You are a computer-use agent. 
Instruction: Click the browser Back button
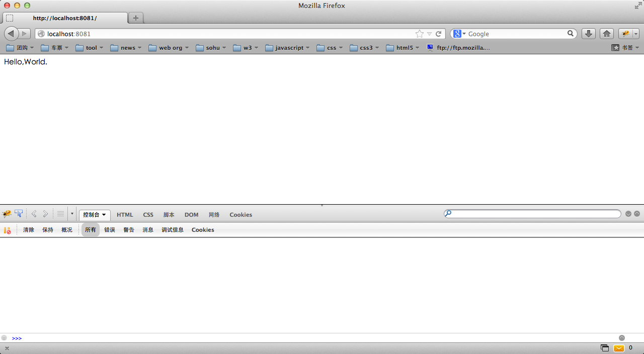pyautogui.click(x=11, y=34)
